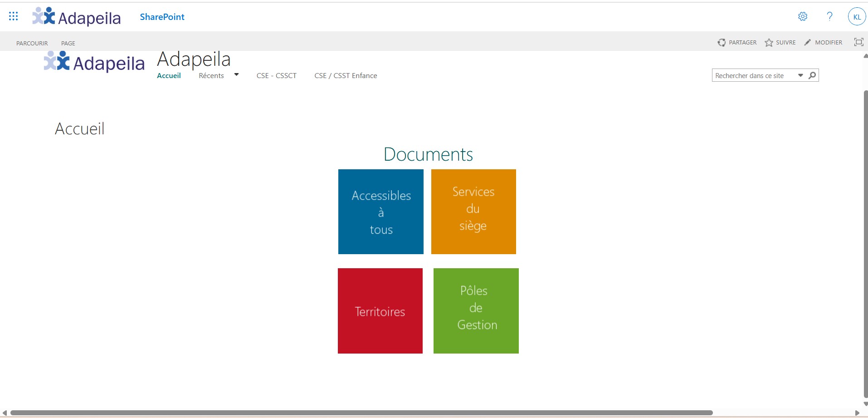Click the scroll left arrow
Image resolution: width=868 pixels, height=418 pixels.
pos(5,413)
